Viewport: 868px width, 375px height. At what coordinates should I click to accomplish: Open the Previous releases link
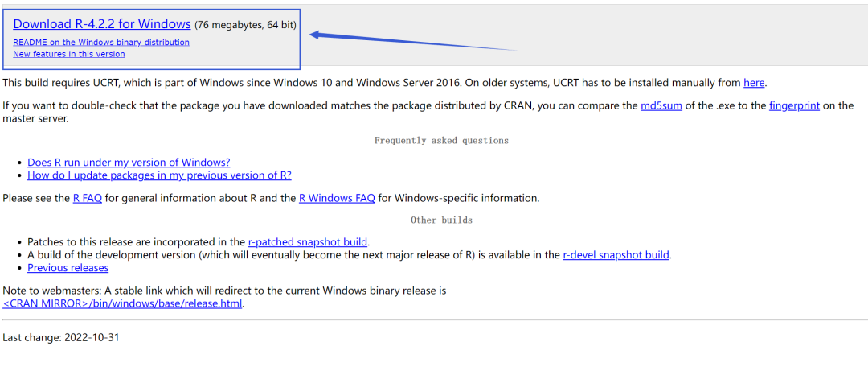[x=68, y=268]
